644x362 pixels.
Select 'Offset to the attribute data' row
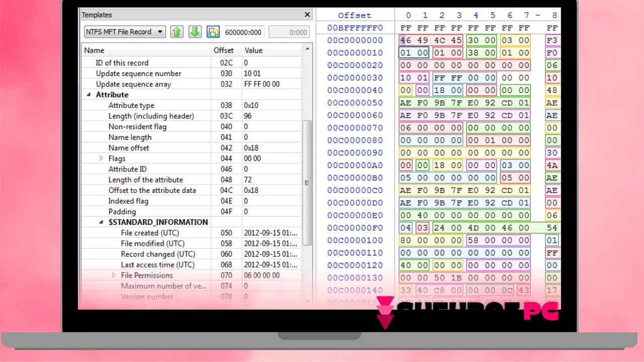[x=191, y=191]
